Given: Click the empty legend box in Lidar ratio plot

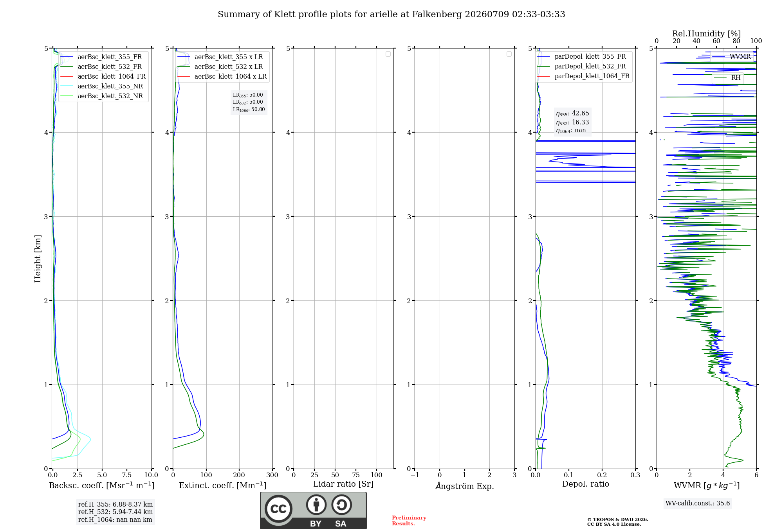Looking at the screenshot, I should tap(388, 54).
